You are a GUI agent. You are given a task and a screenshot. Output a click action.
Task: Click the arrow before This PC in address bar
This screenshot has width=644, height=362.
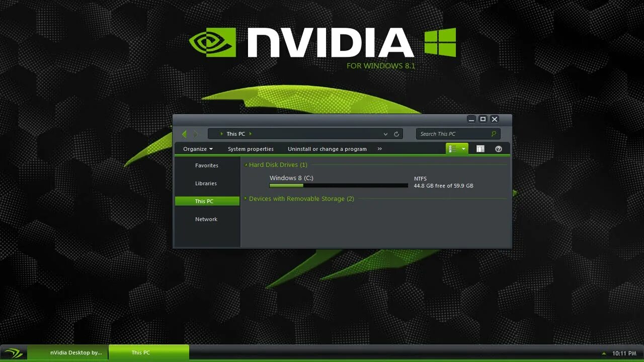[x=222, y=134]
